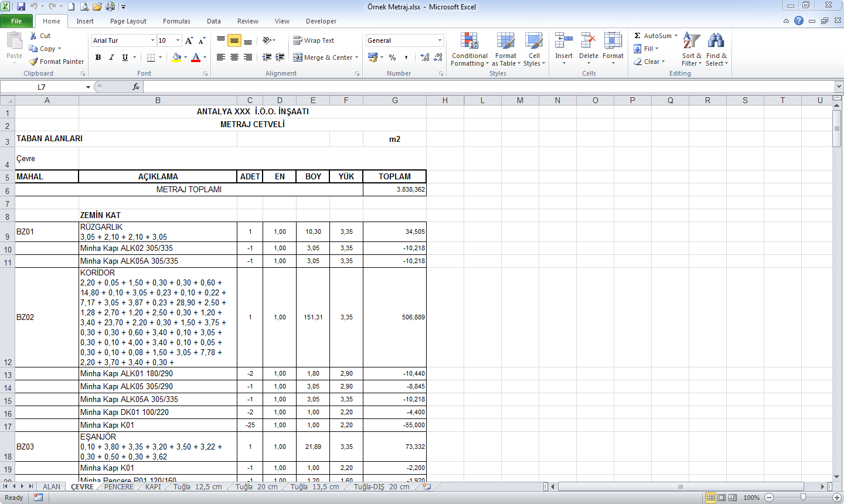
Task: Expand the font size dropdown
Action: click(178, 40)
